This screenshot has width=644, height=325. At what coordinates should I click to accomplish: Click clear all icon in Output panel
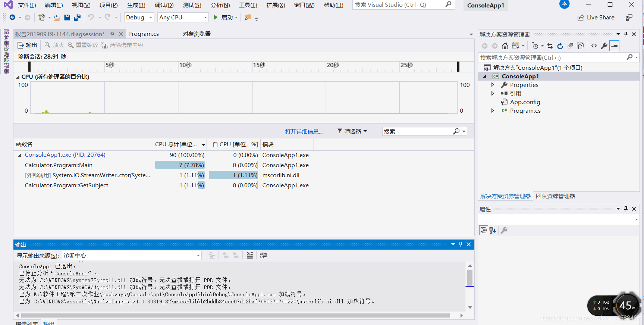pos(249,255)
